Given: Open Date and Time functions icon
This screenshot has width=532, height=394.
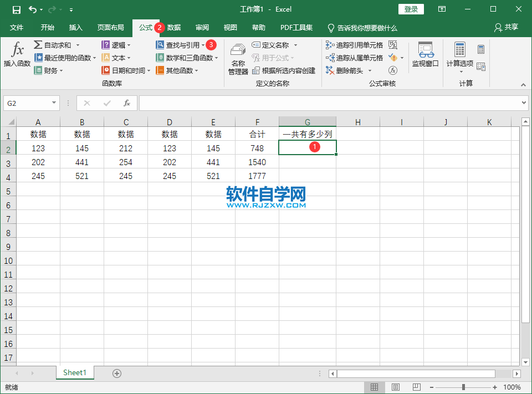Looking at the screenshot, I should click(x=106, y=70).
